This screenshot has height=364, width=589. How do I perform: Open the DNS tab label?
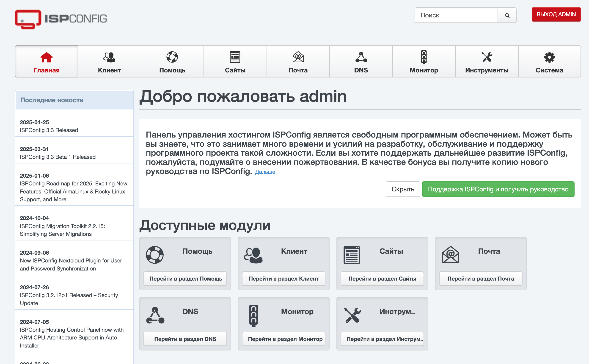pyautogui.click(x=361, y=70)
